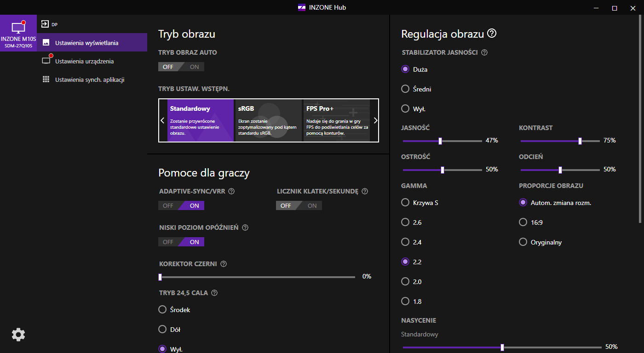The image size is (644, 353).
Task: Show previous preset mode with left arrow
Action: [x=162, y=120]
